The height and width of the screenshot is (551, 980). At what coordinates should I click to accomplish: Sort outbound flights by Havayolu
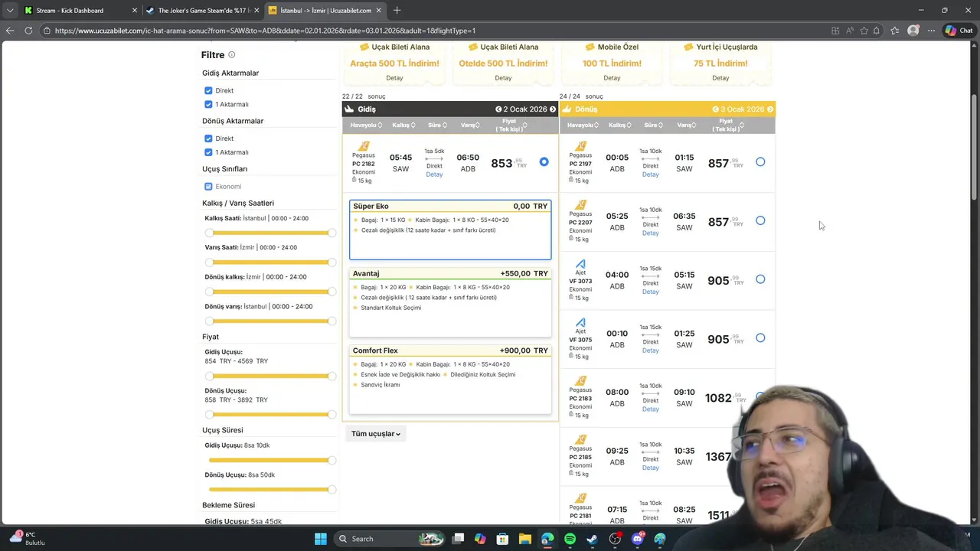[x=366, y=125]
